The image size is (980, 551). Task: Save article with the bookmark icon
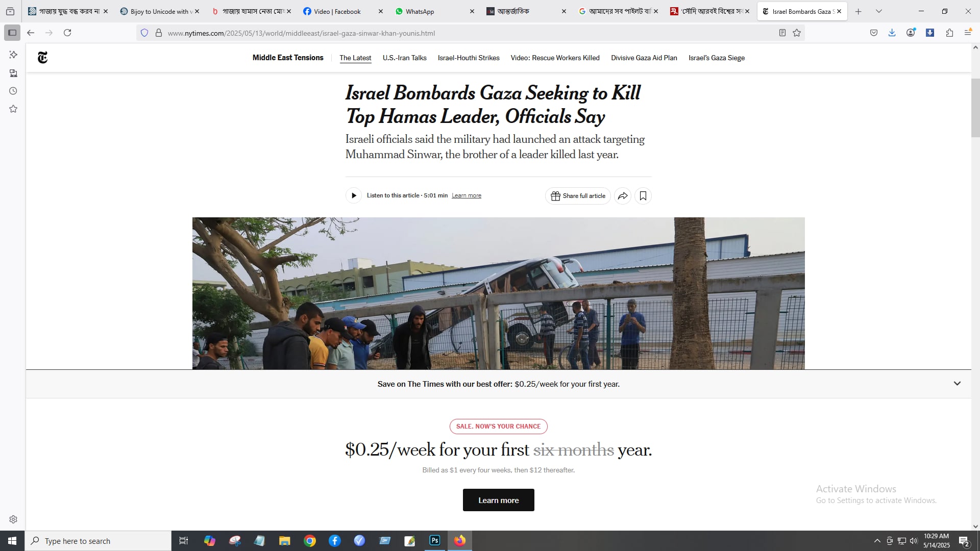point(643,196)
